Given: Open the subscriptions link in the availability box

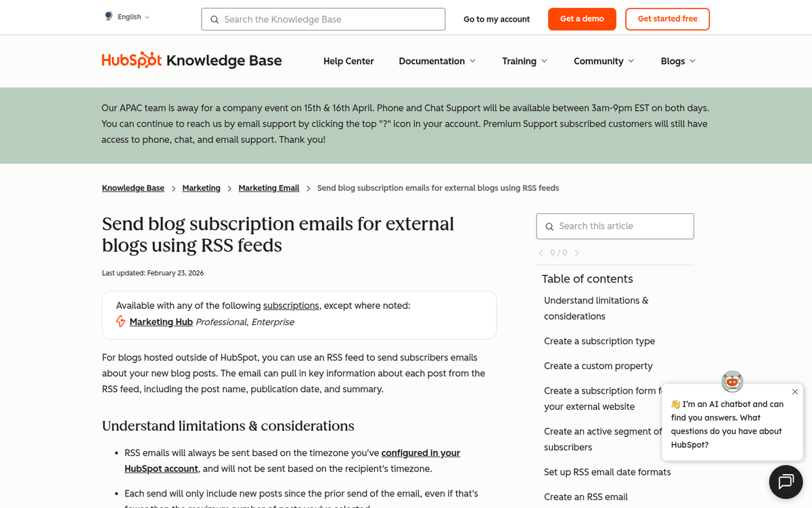Looking at the screenshot, I should click(291, 305).
